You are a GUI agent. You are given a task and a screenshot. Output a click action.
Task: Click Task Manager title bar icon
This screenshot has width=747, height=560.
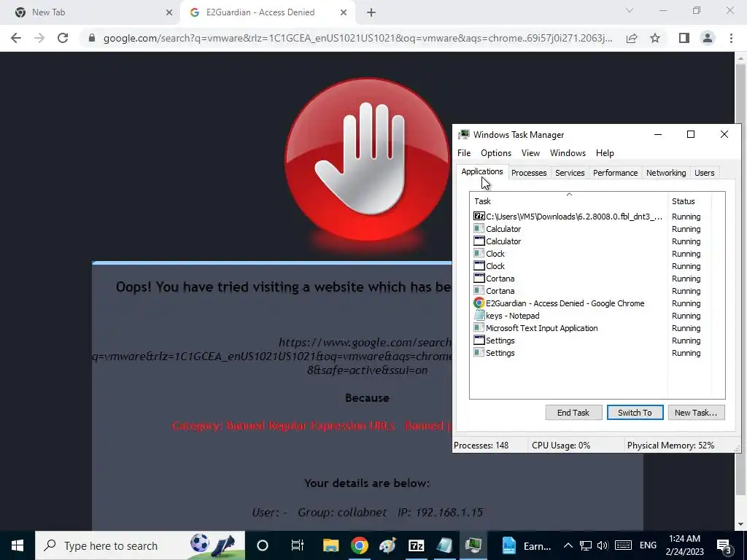[463, 134]
